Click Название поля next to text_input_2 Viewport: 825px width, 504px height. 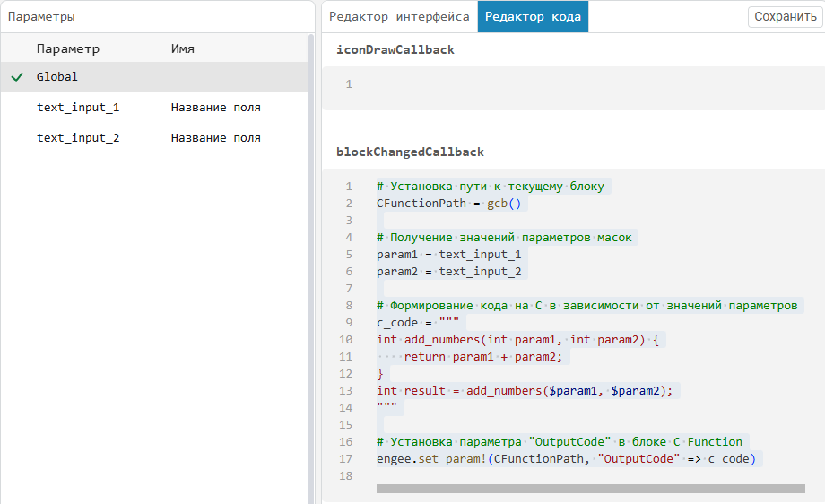coord(216,138)
